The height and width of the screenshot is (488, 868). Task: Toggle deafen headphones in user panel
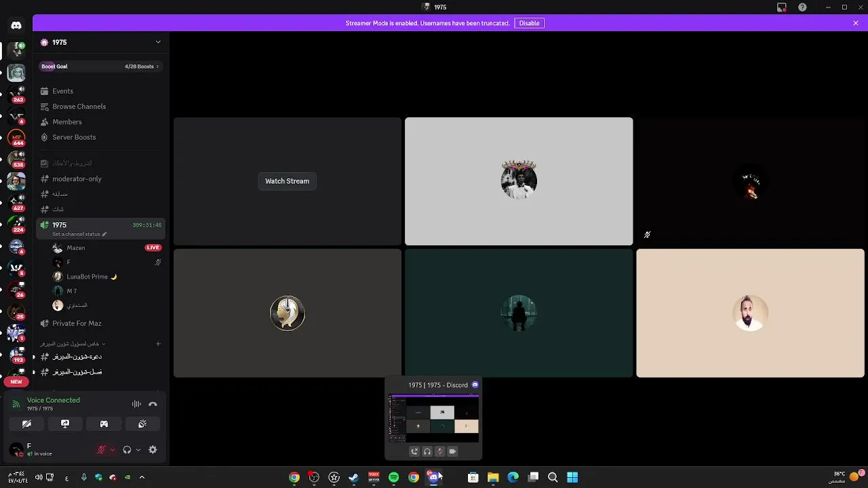(x=127, y=449)
